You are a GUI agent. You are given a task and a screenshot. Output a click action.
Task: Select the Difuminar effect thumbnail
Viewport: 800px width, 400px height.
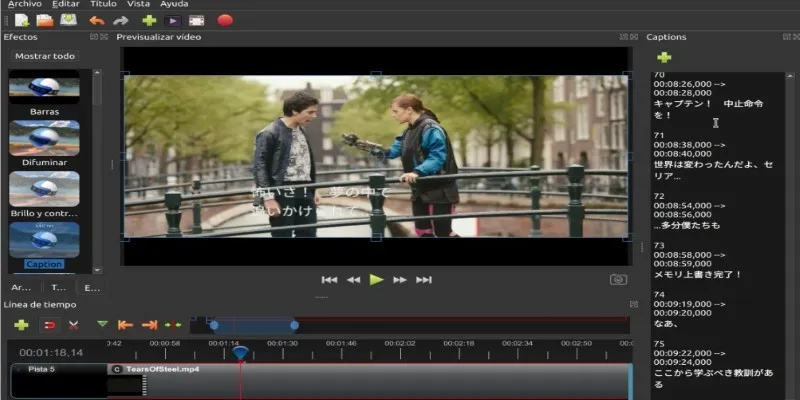(44, 138)
